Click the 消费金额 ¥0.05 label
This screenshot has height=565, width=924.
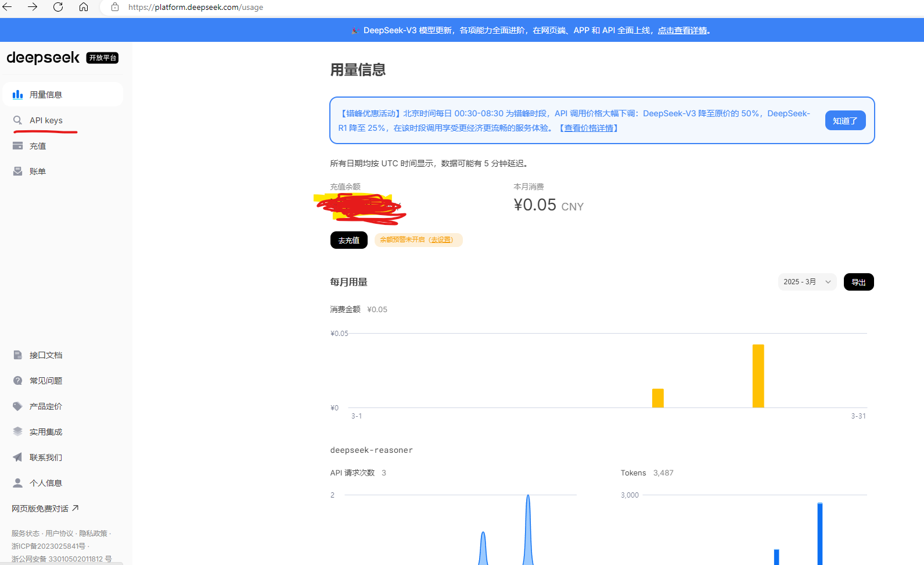[358, 309]
